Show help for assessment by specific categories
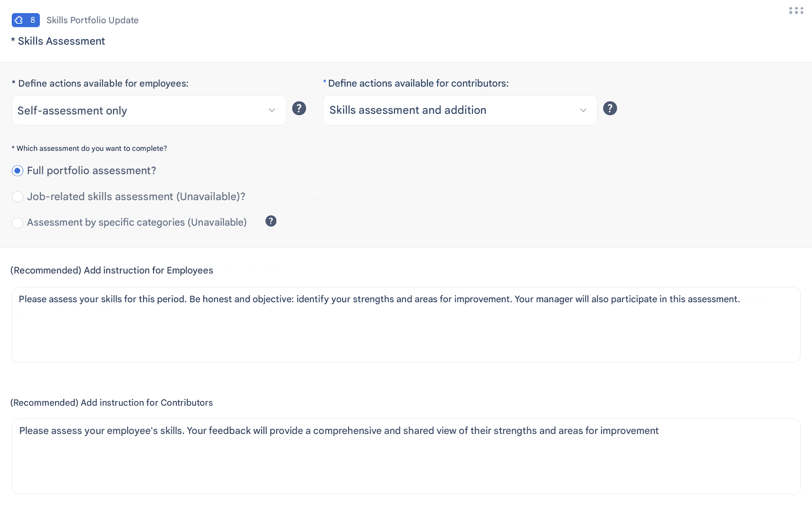The height and width of the screenshot is (511, 812). click(x=271, y=221)
